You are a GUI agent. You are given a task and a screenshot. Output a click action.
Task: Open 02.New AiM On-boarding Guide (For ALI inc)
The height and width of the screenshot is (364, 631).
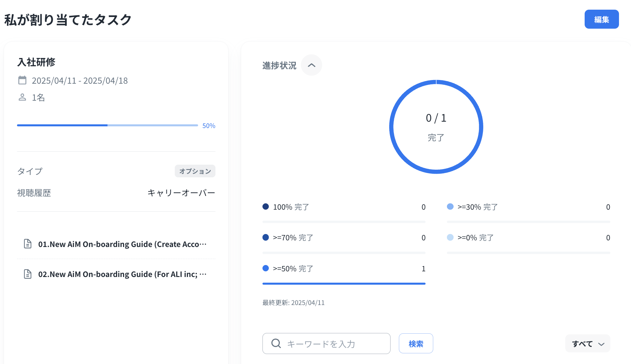click(122, 274)
